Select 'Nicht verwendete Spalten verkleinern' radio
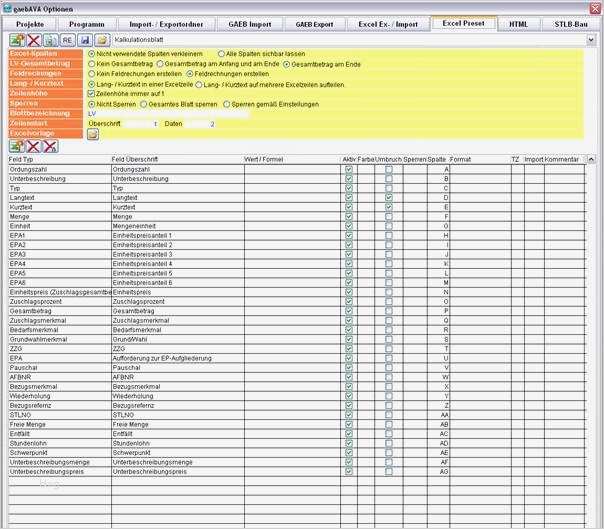604x529 pixels. (x=92, y=54)
